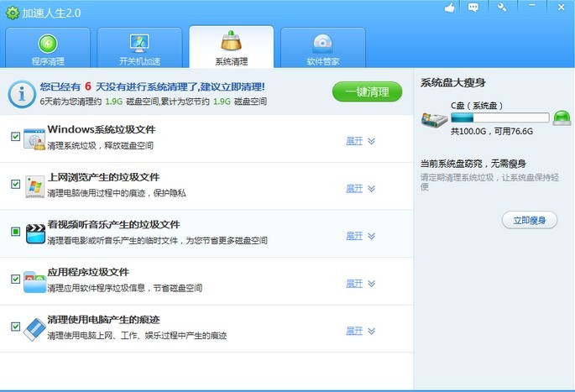Click the thumbs-up like icon

point(450,8)
